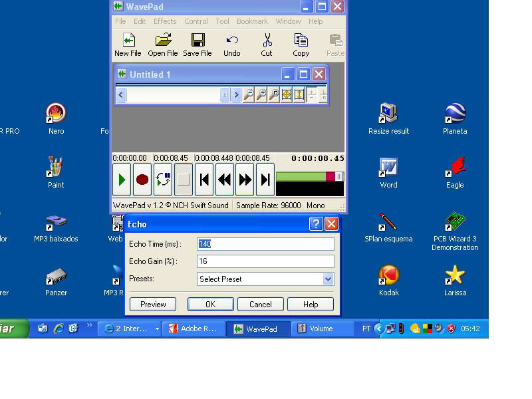Click the vertical zoom icon

tap(299, 94)
